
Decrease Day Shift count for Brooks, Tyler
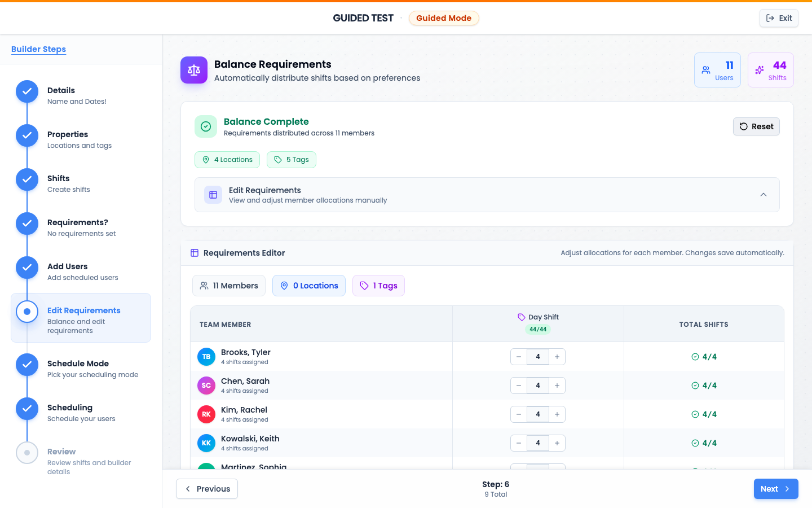click(519, 357)
